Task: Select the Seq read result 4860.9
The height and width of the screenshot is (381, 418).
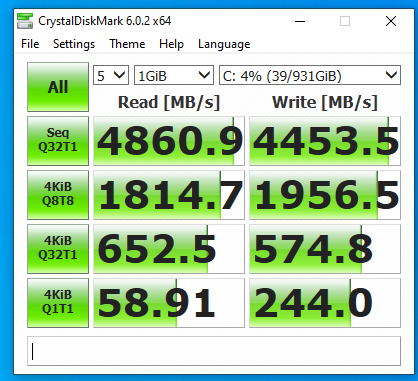Action: click(169, 141)
